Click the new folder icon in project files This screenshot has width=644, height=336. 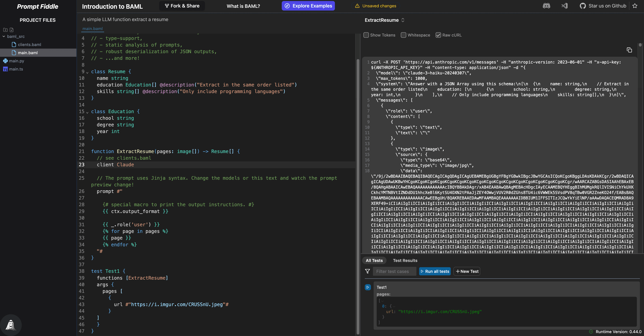coord(5,30)
